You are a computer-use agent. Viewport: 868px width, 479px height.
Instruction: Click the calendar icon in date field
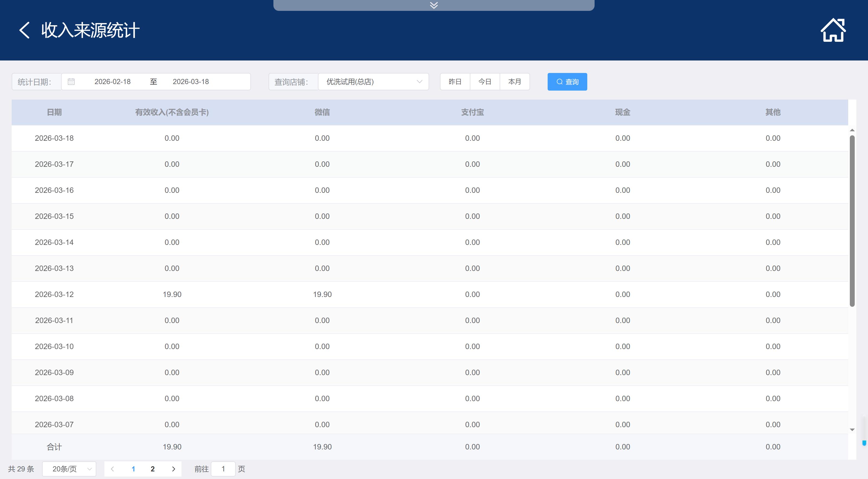click(x=71, y=82)
